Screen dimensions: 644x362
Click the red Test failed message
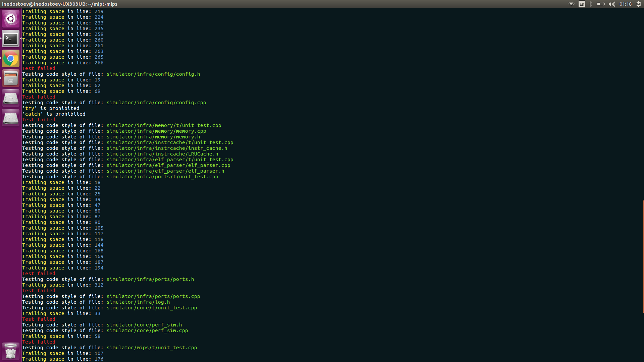[x=38, y=68]
